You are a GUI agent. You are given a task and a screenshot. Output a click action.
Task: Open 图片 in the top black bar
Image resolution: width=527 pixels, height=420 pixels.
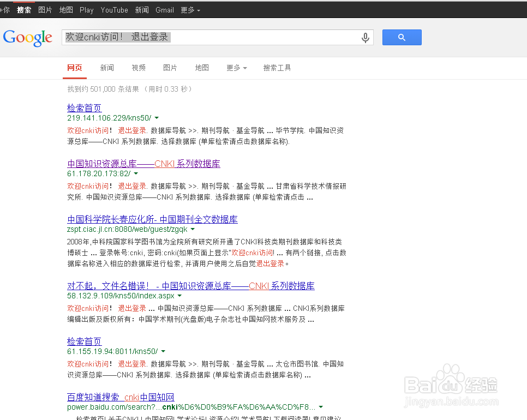coord(45,10)
